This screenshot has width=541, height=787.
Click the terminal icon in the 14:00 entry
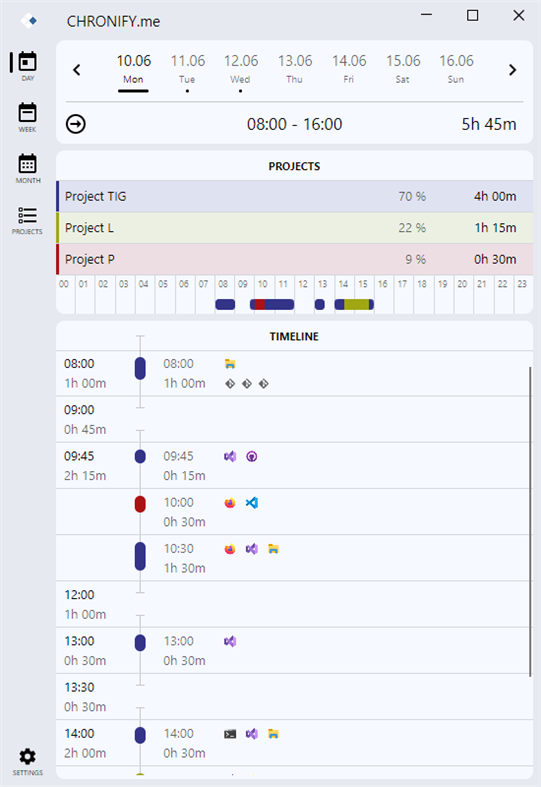(230, 734)
